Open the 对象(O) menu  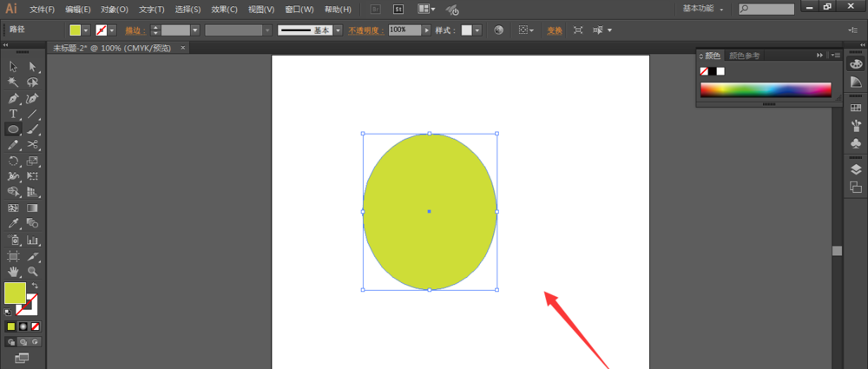click(115, 10)
